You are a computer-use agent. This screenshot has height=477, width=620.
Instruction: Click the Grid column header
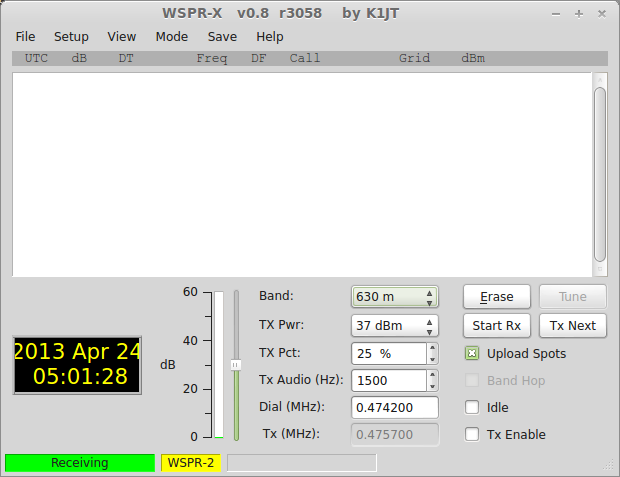coord(414,58)
